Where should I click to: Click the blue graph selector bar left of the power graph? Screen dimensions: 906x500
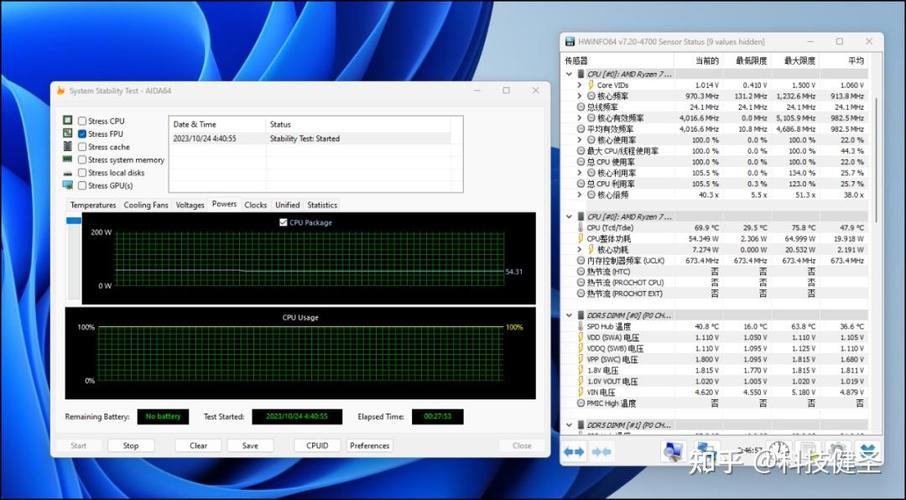click(74, 220)
